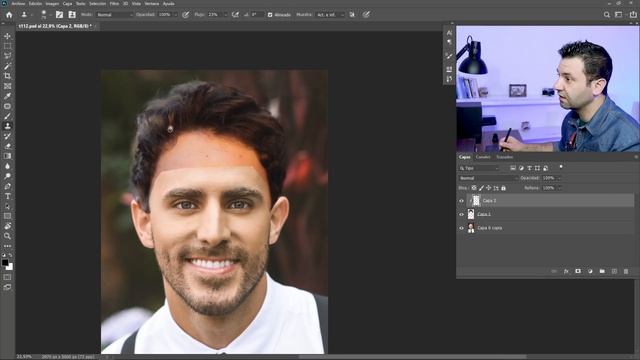Viewport: 640px width, 360px height.
Task: Select the Zoom tool
Action: pos(7,236)
